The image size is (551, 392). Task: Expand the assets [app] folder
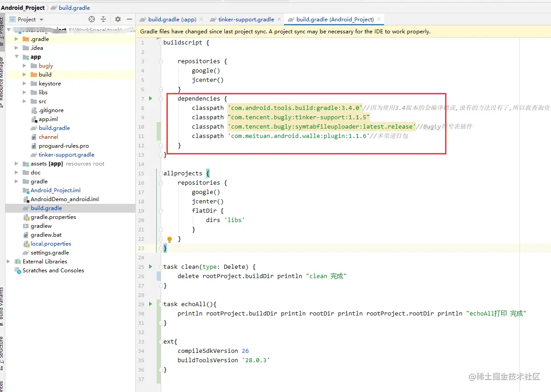pyautogui.click(x=17, y=164)
